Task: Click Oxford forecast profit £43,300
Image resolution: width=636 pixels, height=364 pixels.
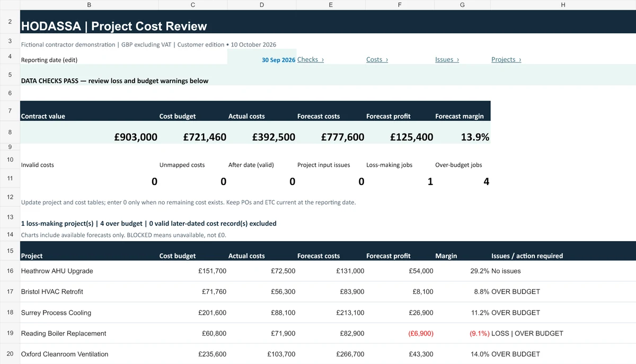Action: 421,354
